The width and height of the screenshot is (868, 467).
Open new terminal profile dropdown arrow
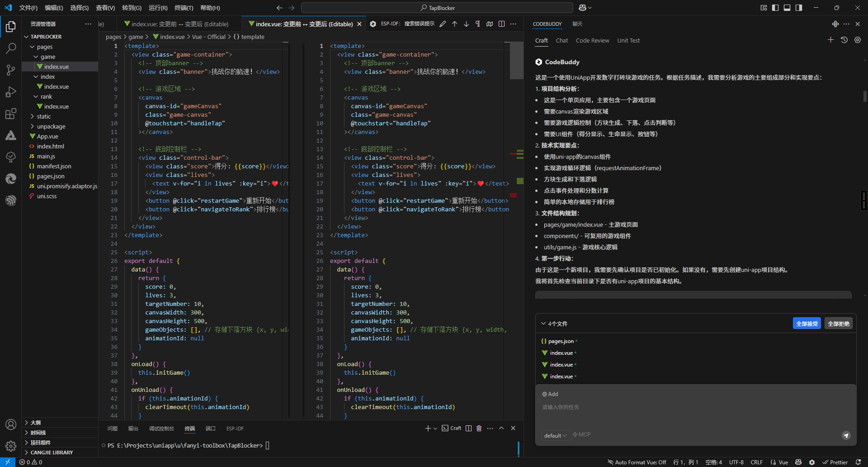point(435,428)
